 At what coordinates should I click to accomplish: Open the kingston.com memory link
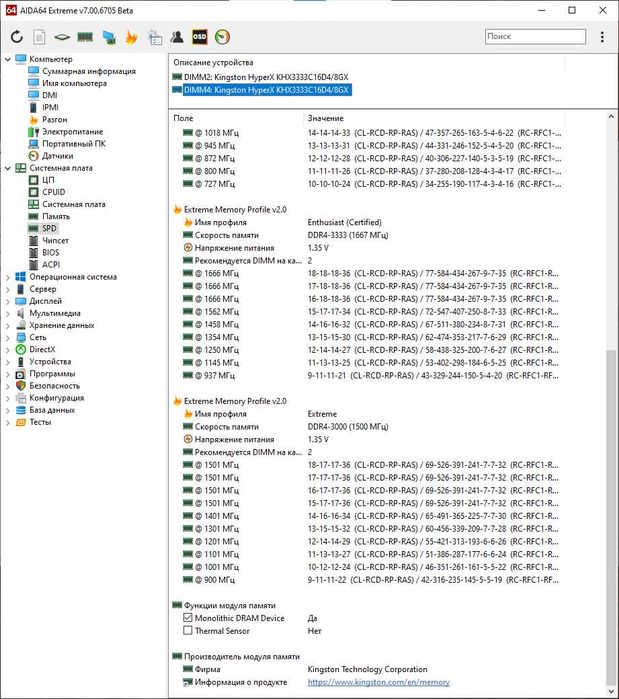pos(378,682)
